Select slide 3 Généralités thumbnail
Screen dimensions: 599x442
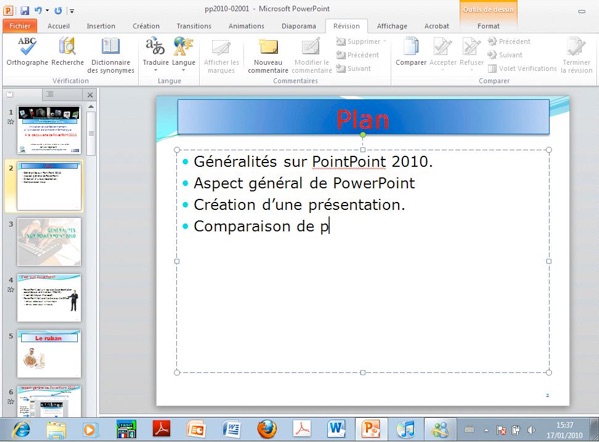49,242
